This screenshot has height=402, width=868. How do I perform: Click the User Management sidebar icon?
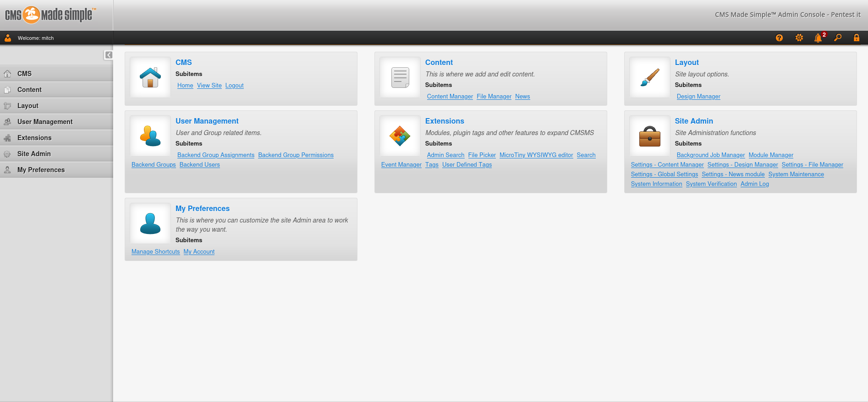(7, 122)
